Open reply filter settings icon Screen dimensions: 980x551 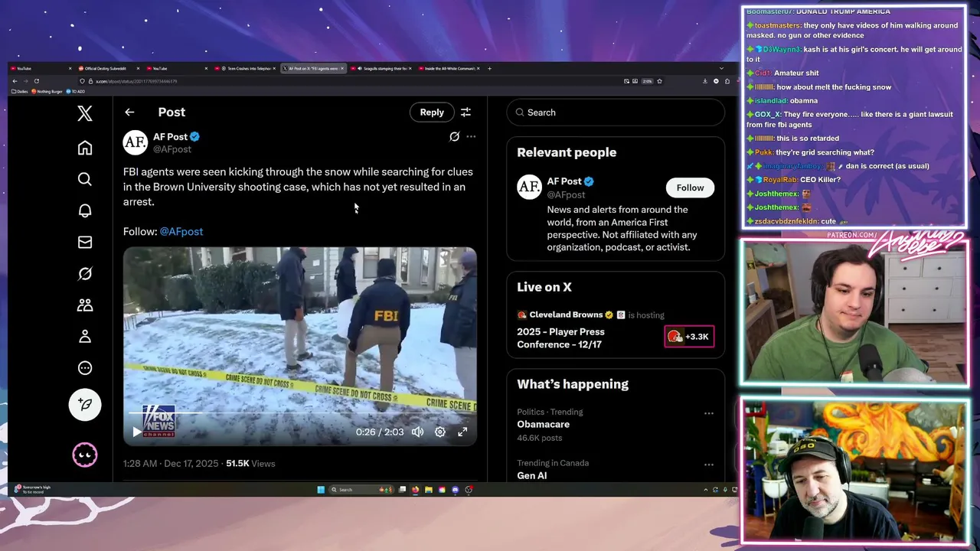[465, 112]
